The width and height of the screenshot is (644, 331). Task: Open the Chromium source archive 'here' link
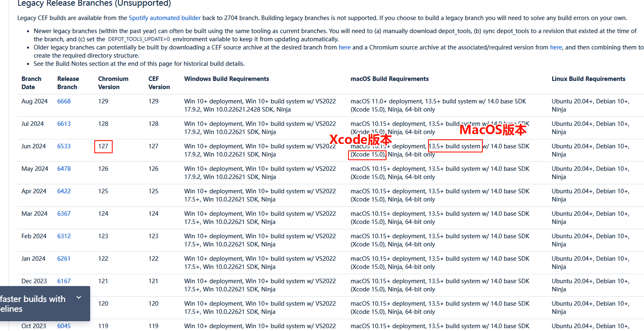coord(556,47)
